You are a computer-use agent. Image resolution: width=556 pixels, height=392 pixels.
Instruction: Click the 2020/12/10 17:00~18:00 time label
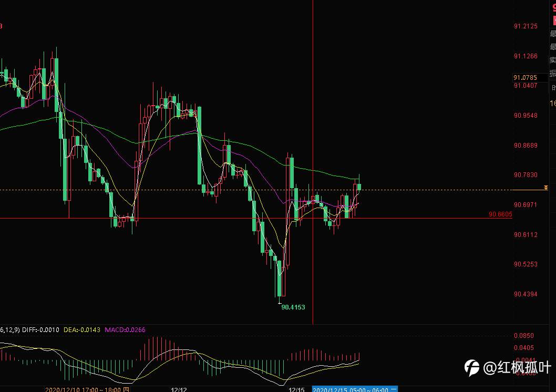[87, 389]
